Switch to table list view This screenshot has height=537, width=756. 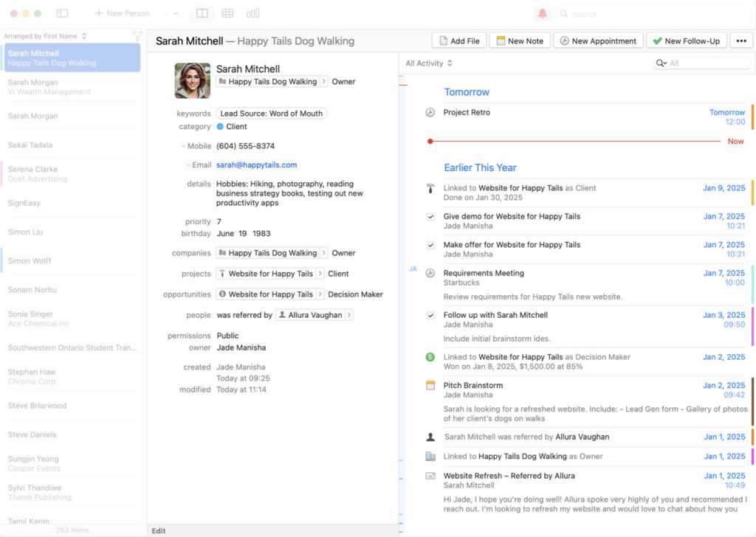tap(227, 13)
